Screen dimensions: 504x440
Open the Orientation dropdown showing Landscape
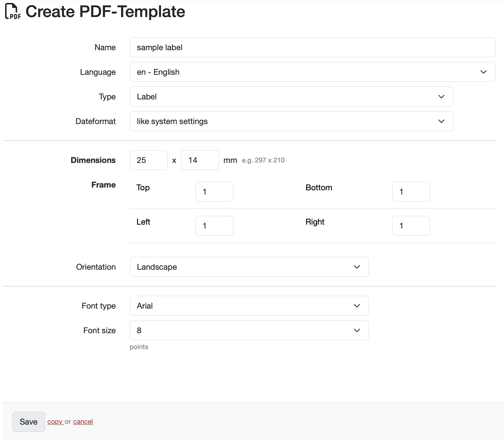[x=249, y=267]
